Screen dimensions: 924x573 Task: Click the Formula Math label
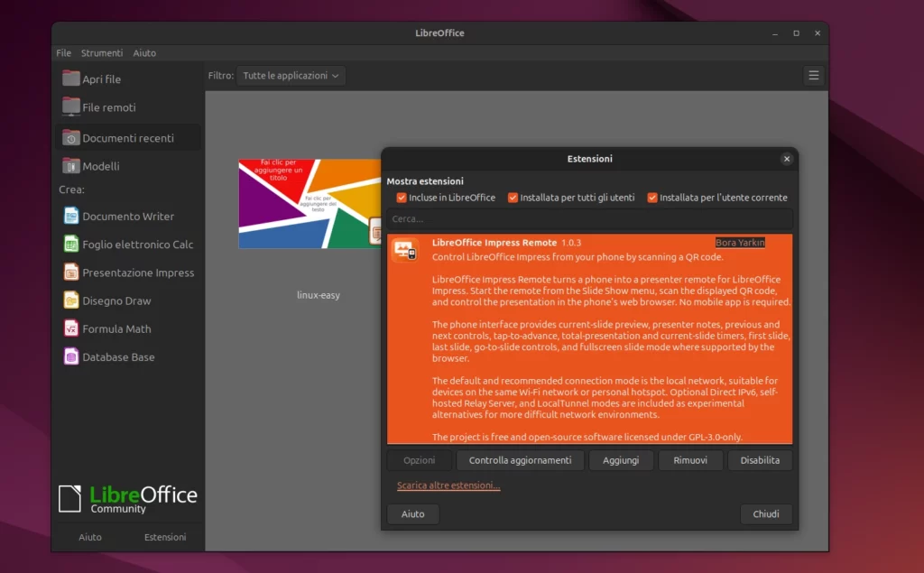point(116,329)
